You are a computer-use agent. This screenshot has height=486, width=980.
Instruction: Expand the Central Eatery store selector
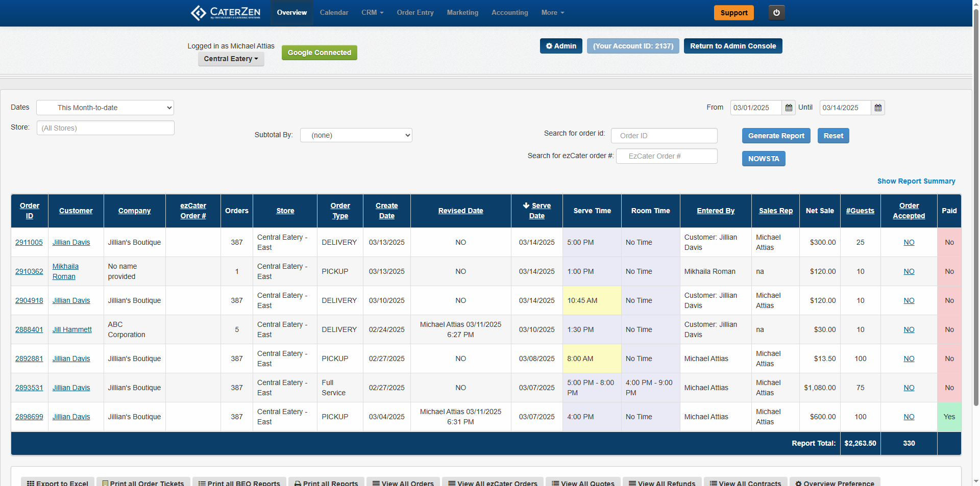tap(231, 59)
